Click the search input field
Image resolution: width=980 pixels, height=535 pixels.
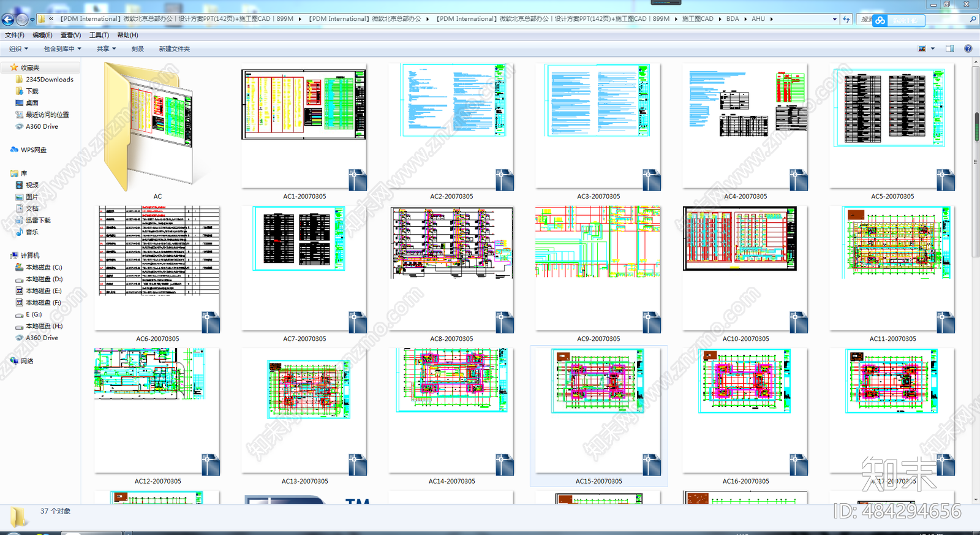[919, 20]
